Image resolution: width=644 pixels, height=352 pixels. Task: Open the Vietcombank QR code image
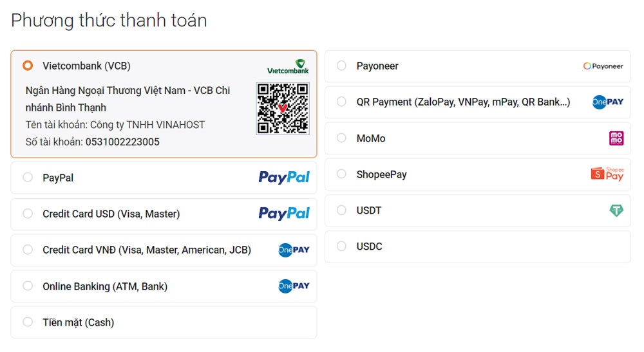(283, 108)
